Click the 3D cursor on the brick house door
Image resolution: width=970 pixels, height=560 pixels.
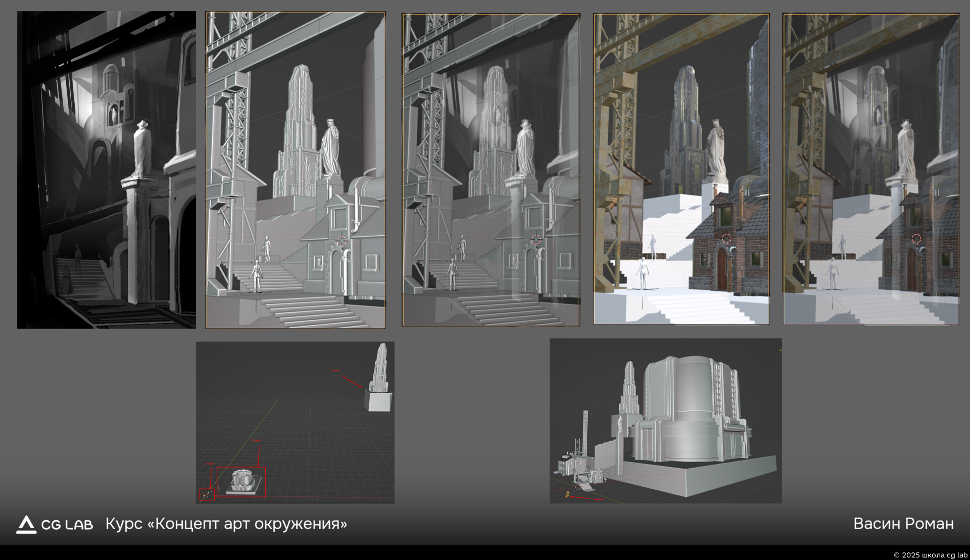pos(726,239)
